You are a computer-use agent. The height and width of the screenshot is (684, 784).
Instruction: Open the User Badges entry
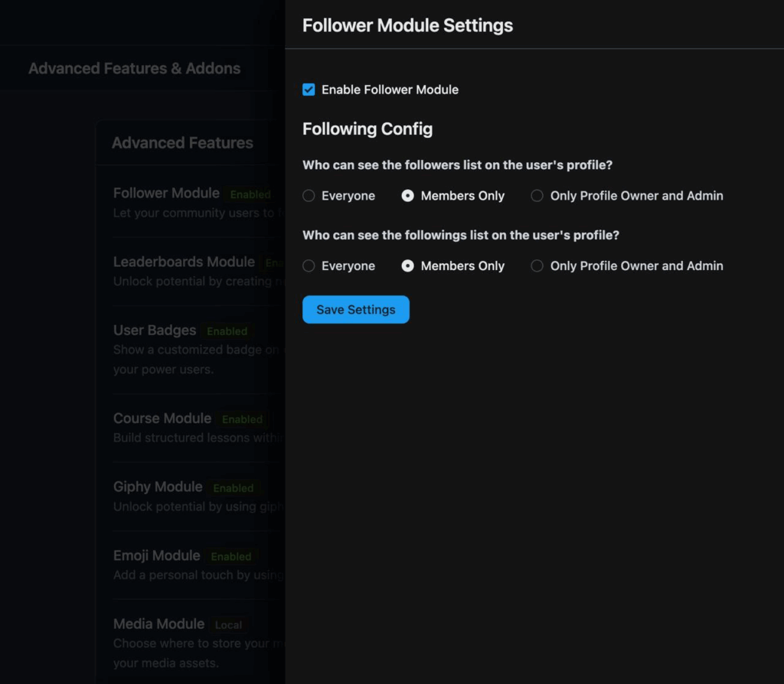(x=155, y=331)
